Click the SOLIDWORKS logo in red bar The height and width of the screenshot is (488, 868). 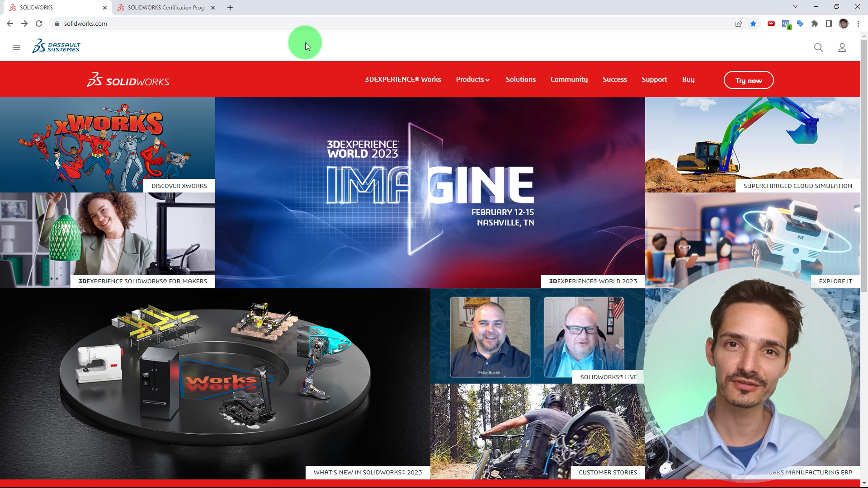pyautogui.click(x=128, y=80)
